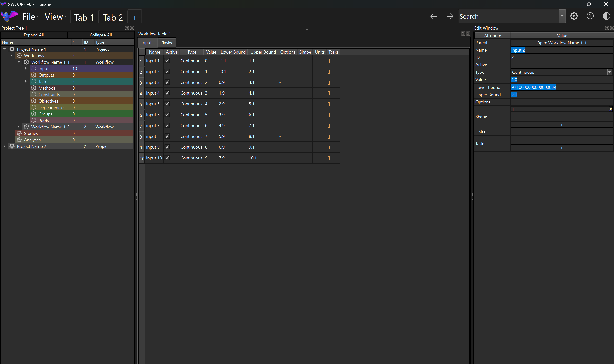Open the File menu

click(29, 16)
